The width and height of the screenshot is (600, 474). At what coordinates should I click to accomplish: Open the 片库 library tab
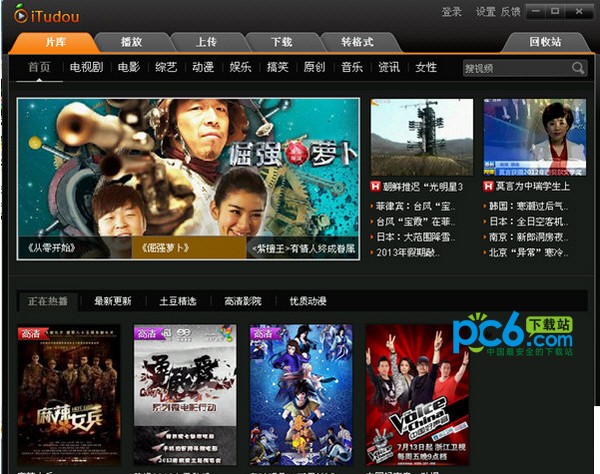point(55,42)
